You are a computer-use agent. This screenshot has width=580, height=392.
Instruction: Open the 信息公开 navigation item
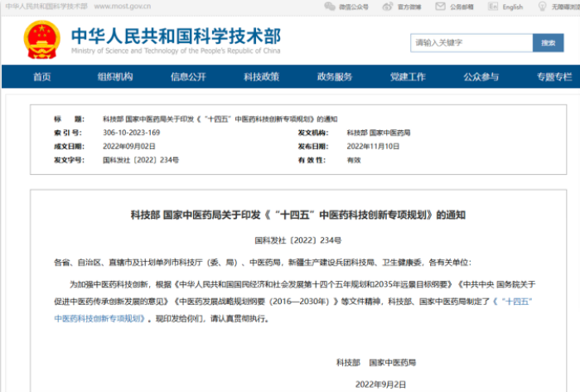coord(188,77)
